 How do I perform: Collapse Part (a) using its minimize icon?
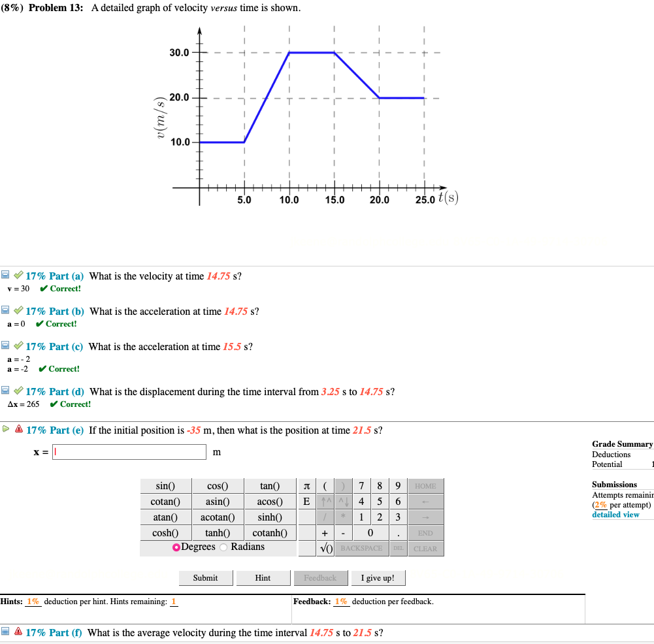[x=7, y=275]
